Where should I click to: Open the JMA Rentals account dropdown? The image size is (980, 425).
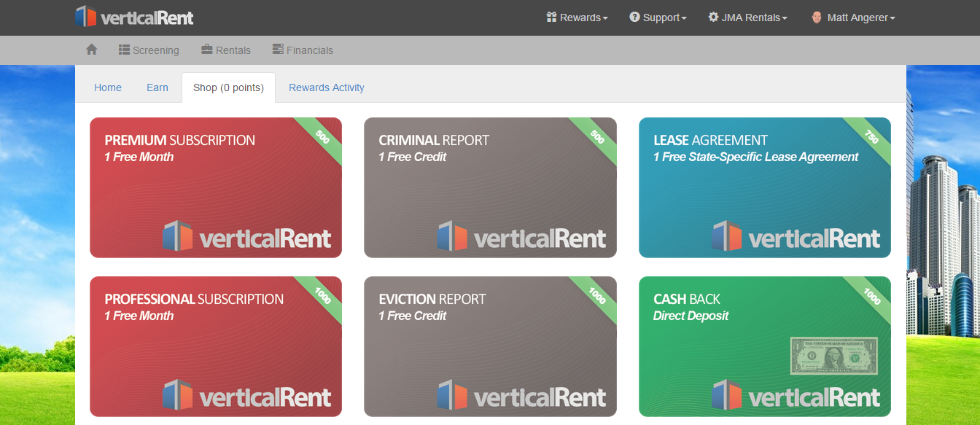tap(747, 17)
